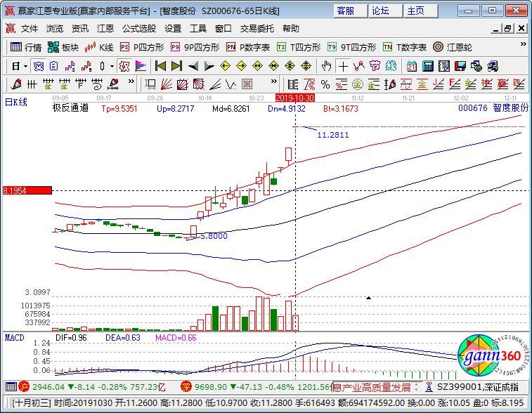Select the pencil drawing tool

click(x=15, y=84)
